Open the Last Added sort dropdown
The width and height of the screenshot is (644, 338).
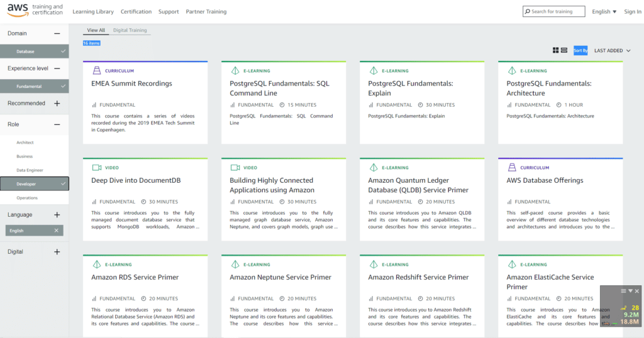coord(612,51)
